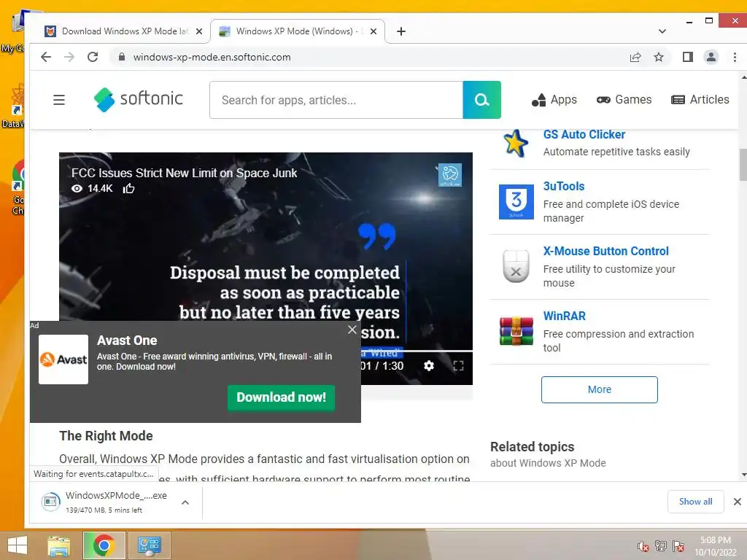Image resolution: width=747 pixels, height=560 pixels.
Task: Reload the Softonic page
Action: 93,57
